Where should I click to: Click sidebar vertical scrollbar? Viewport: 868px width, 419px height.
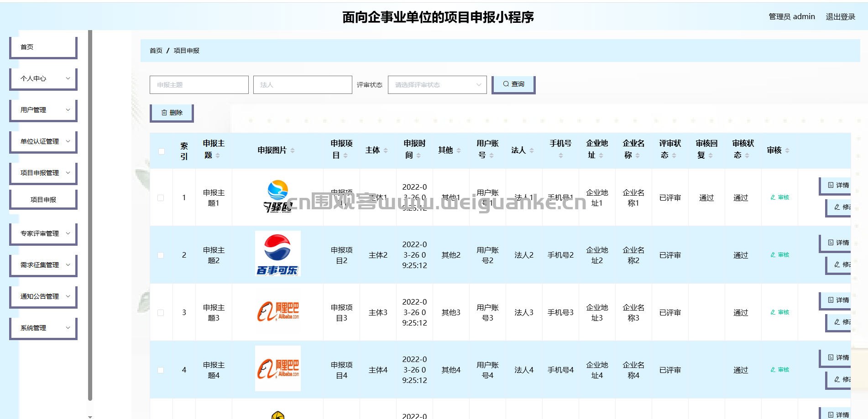pyautogui.click(x=90, y=215)
